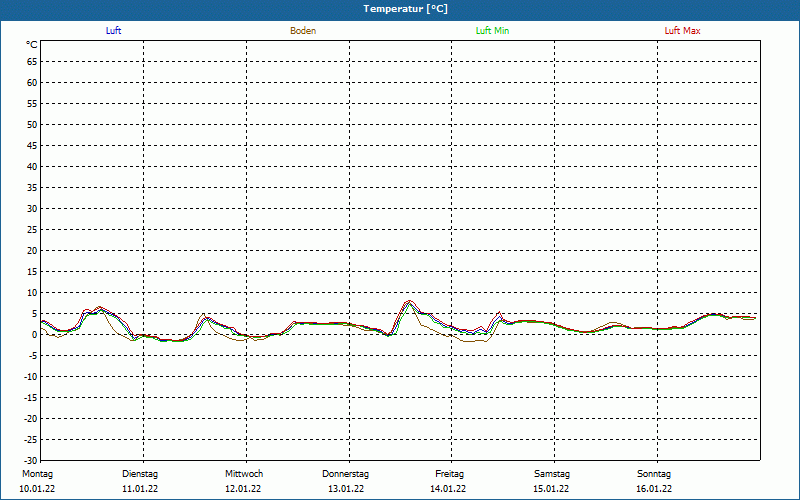Click the -25 value on y-axis
The height and width of the screenshot is (500, 800).
pos(31,440)
